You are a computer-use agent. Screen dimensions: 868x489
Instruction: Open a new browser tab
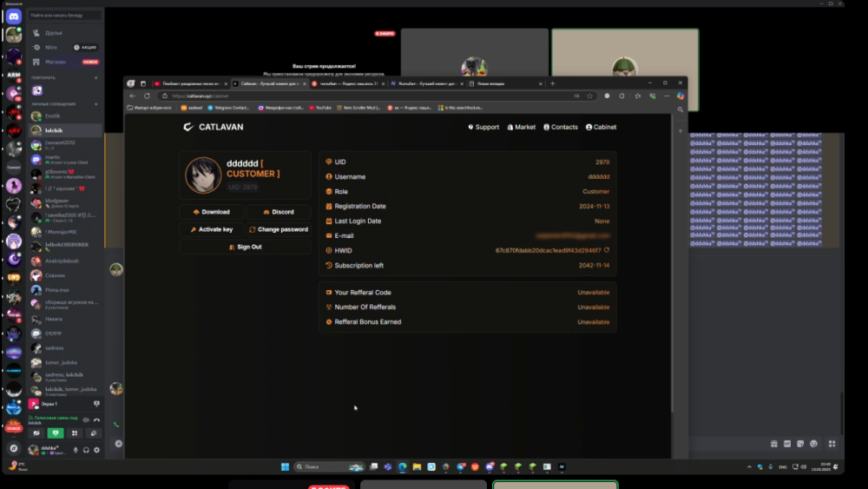[x=552, y=83]
